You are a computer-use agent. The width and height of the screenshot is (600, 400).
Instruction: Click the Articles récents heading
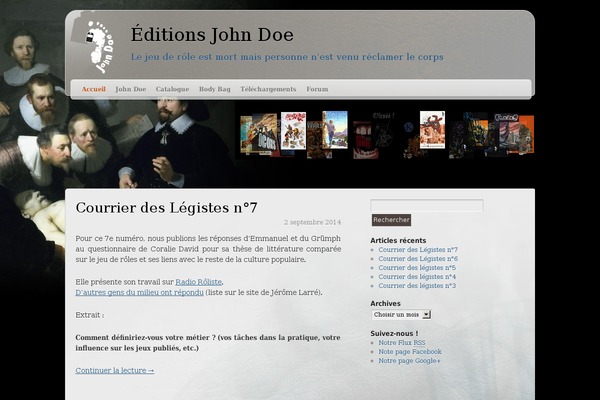tap(398, 240)
